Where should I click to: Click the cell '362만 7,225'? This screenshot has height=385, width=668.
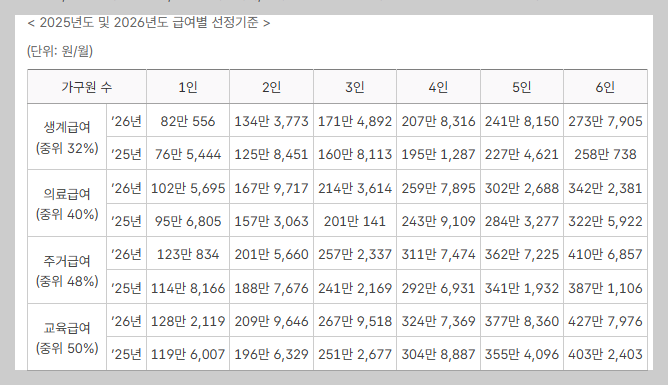pyautogui.click(x=522, y=254)
